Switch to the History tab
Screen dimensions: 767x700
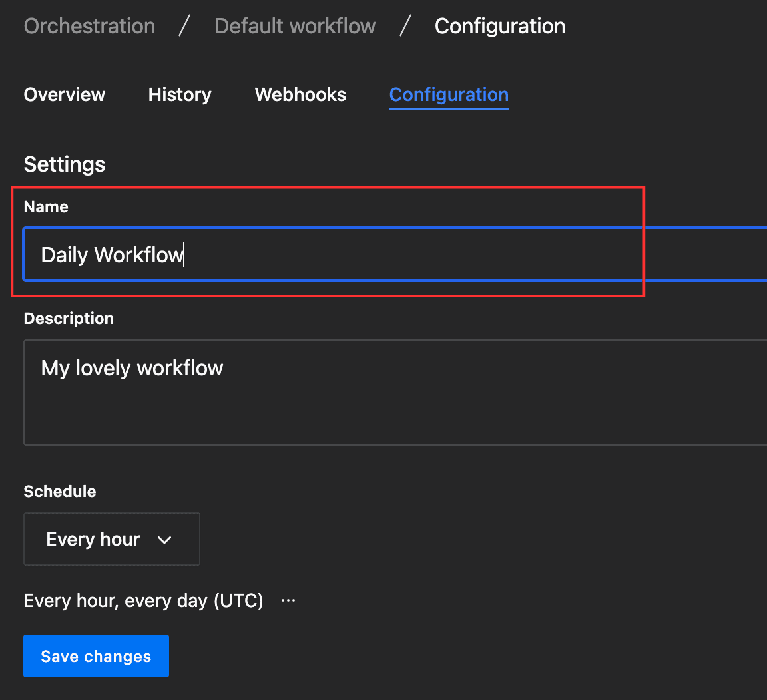coord(179,95)
